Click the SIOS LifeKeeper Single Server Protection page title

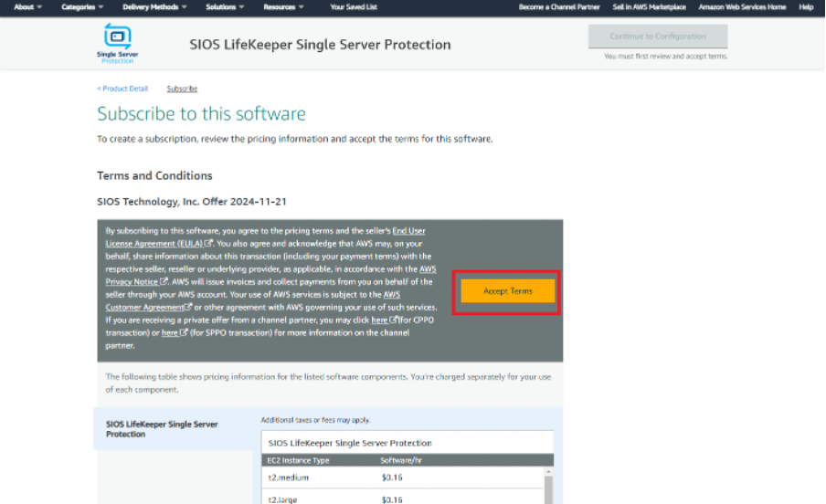320,45
